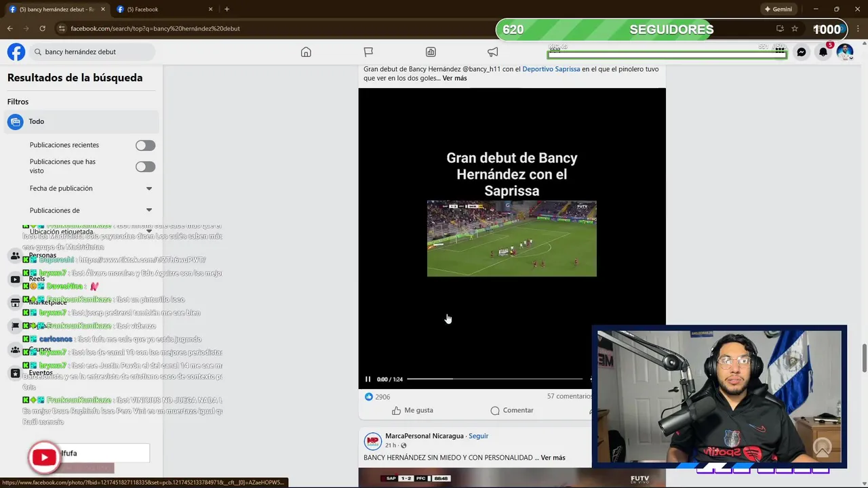Go to the Home feed icon

[x=306, y=52]
